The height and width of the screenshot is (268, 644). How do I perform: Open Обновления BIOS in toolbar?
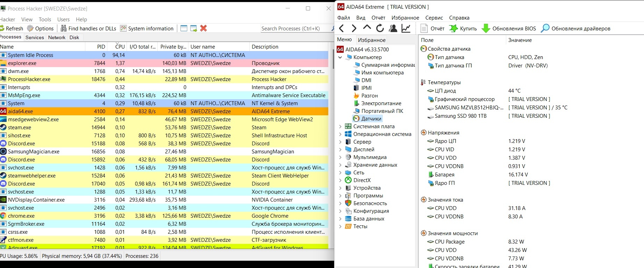(509, 29)
